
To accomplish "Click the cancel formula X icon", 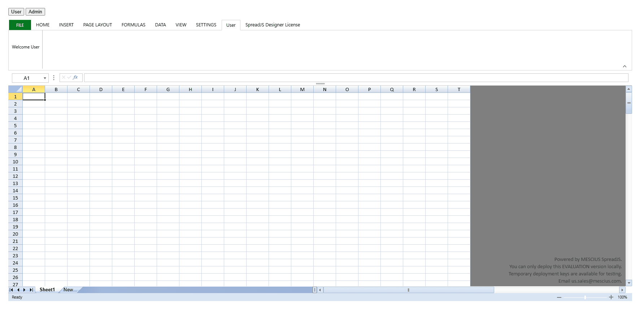I will (x=64, y=77).
